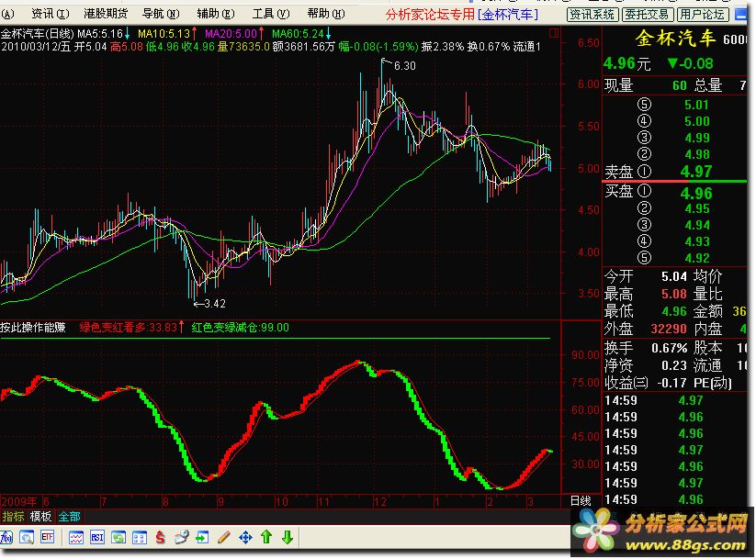This screenshot has width=756, height=559.
Task: Click the MA5:5.16 indicator label
Action: [x=103, y=34]
